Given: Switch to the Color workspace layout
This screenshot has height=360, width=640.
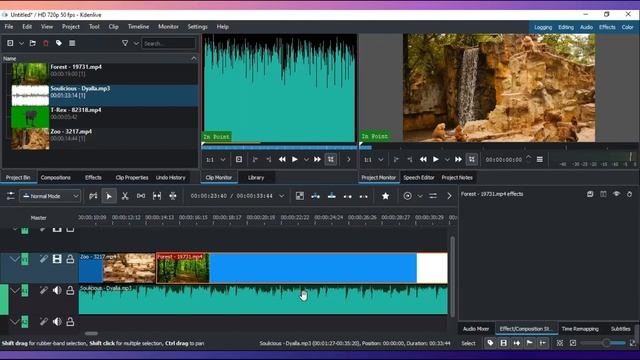Looking at the screenshot, I should click(627, 27).
